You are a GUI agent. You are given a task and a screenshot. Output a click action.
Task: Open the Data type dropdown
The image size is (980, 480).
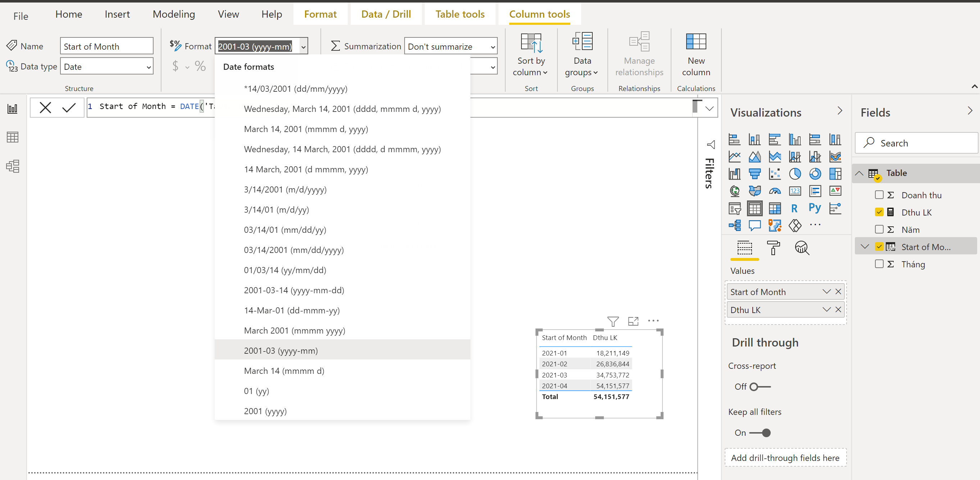coord(106,67)
